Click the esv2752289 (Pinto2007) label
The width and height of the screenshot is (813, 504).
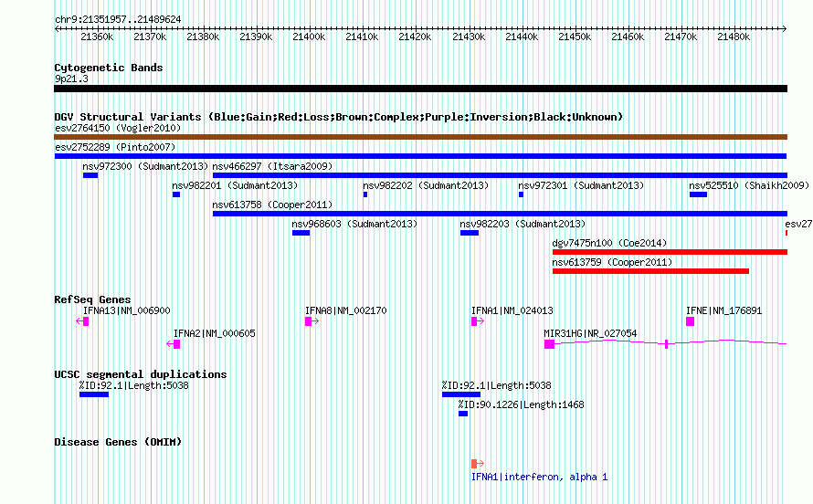[x=115, y=147]
